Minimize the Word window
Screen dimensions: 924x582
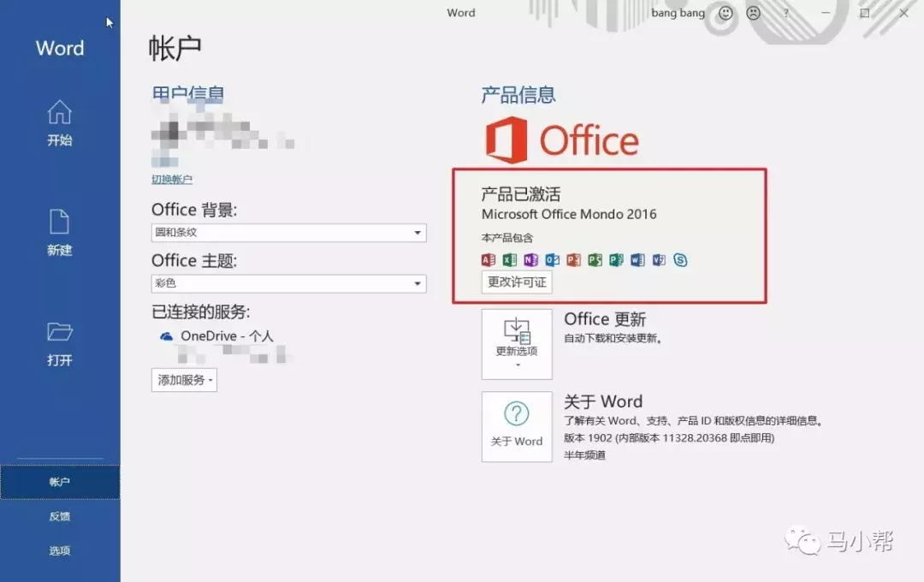point(826,13)
